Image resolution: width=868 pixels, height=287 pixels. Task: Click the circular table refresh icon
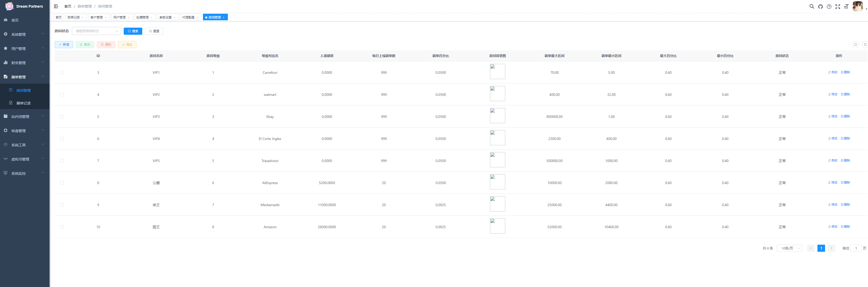[865, 44]
